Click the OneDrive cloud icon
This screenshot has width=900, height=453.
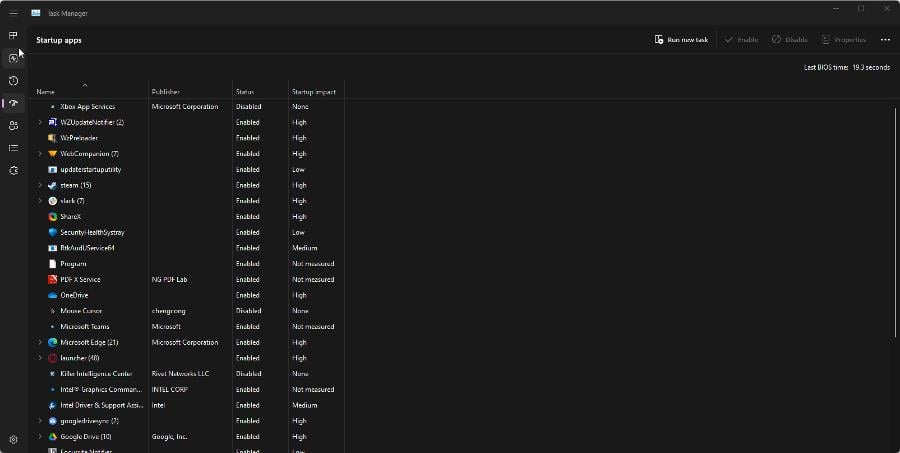53,295
